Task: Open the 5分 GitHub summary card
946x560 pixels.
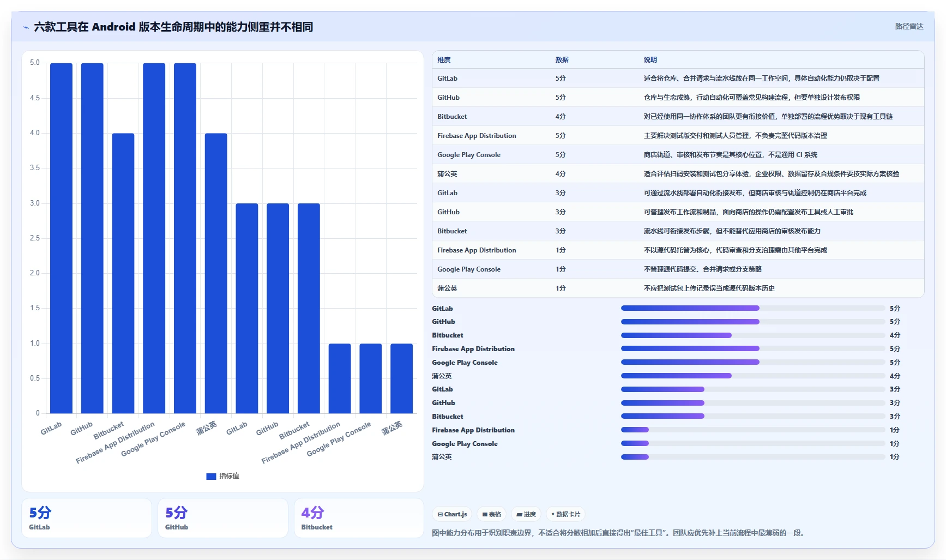Action: click(x=223, y=518)
